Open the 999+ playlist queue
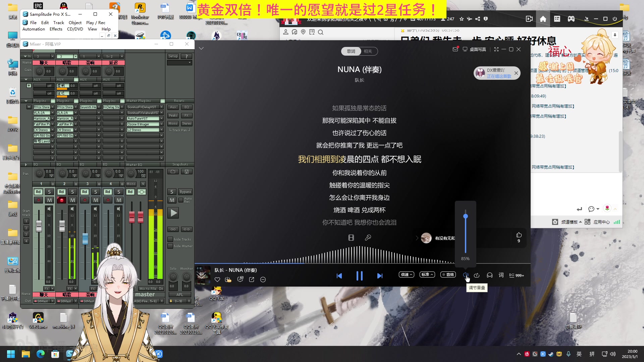The width and height of the screenshot is (644, 362). pos(517,275)
